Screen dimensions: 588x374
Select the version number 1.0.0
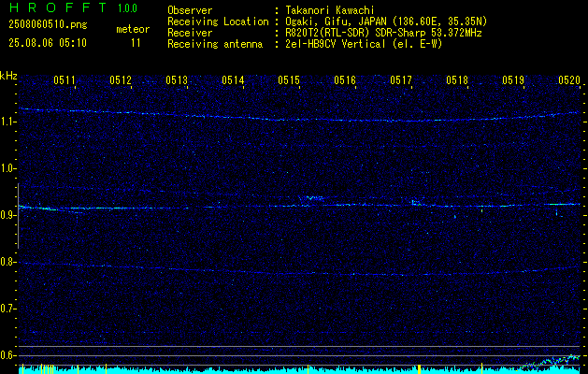(127, 8)
